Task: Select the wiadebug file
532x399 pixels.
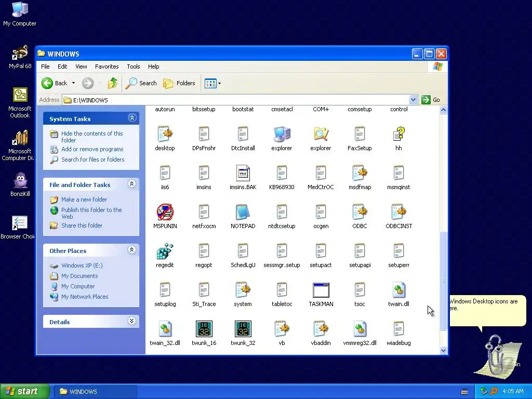Action: (x=398, y=329)
